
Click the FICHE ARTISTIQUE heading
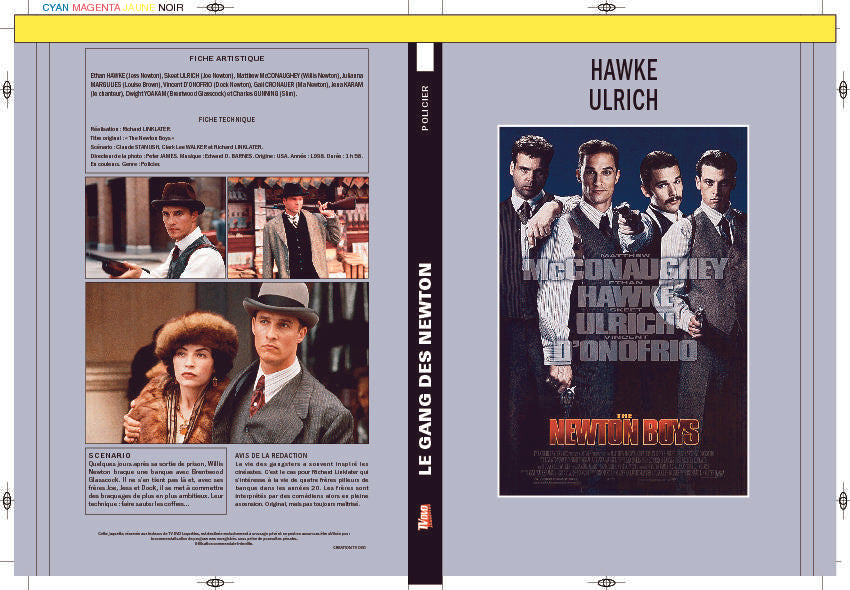coord(227,59)
